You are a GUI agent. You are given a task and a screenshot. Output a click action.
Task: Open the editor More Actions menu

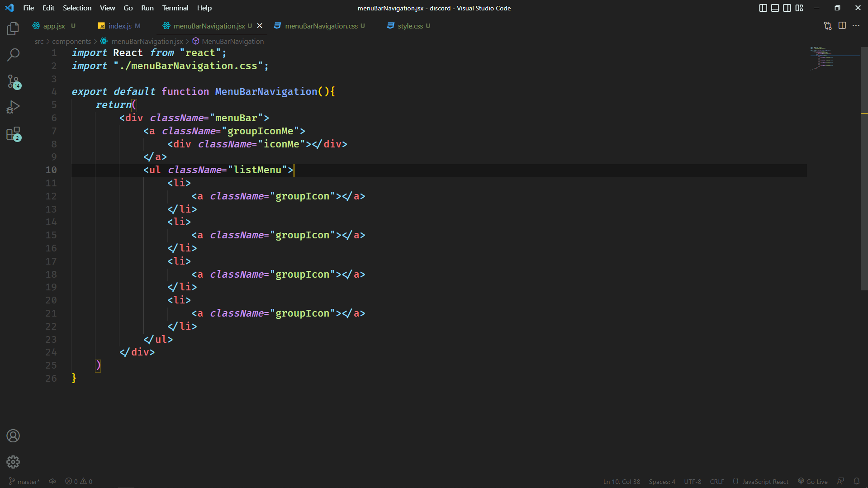click(856, 26)
